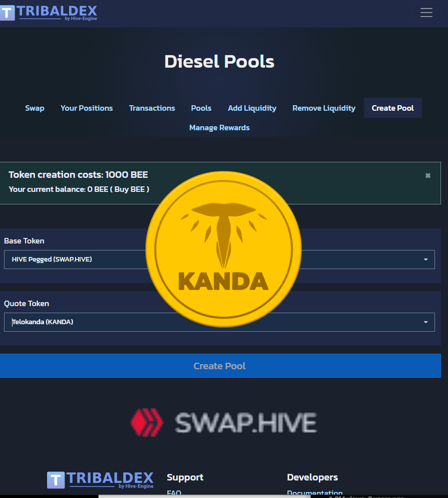Expand the Base Token dropdown arrow
448x498 pixels.
[426, 260]
